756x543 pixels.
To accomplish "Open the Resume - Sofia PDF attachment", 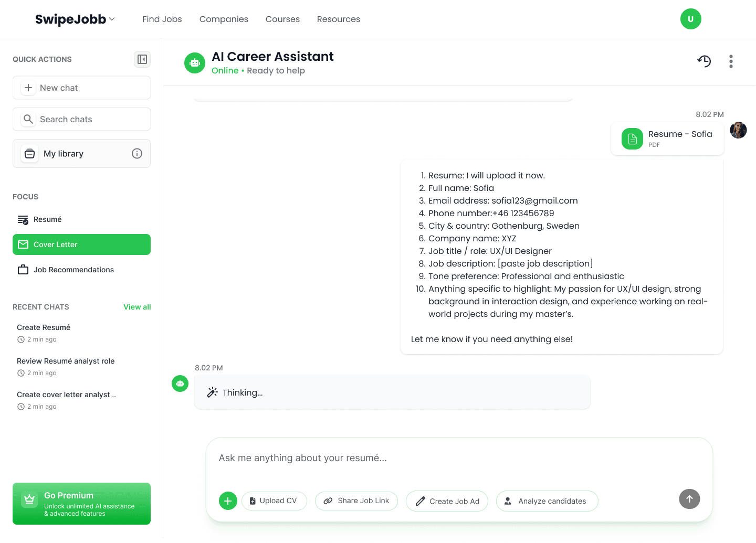I will point(667,139).
